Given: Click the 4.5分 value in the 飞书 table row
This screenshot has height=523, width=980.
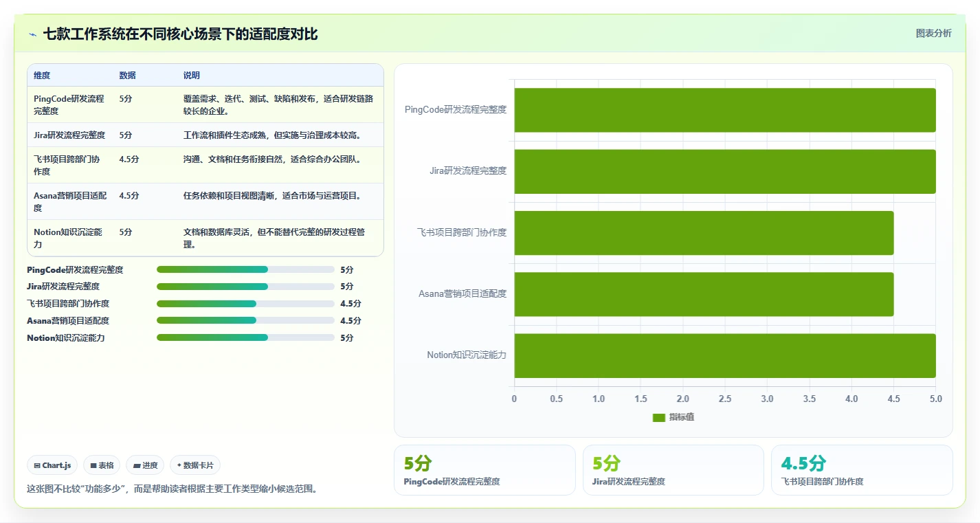Looking at the screenshot, I should click(129, 159).
